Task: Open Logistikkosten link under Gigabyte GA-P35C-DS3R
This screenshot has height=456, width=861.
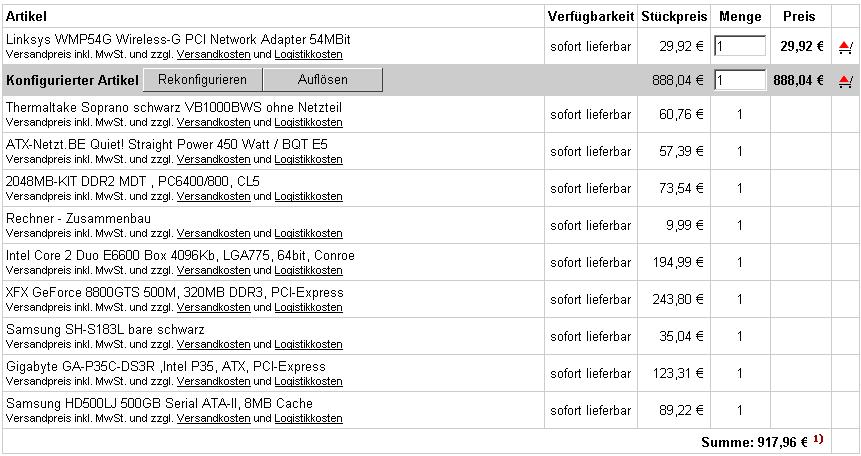Action: [x=308, y=381]
